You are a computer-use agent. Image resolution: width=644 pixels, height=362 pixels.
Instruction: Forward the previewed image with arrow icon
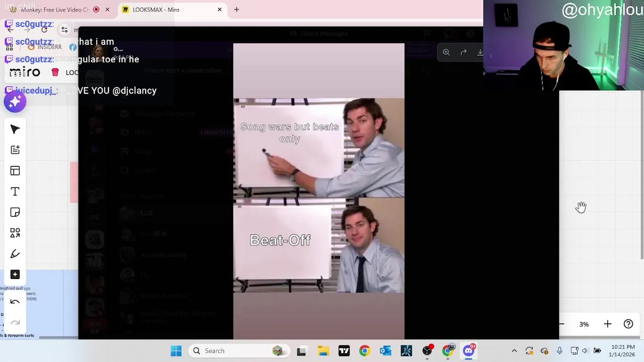(463, 52)
